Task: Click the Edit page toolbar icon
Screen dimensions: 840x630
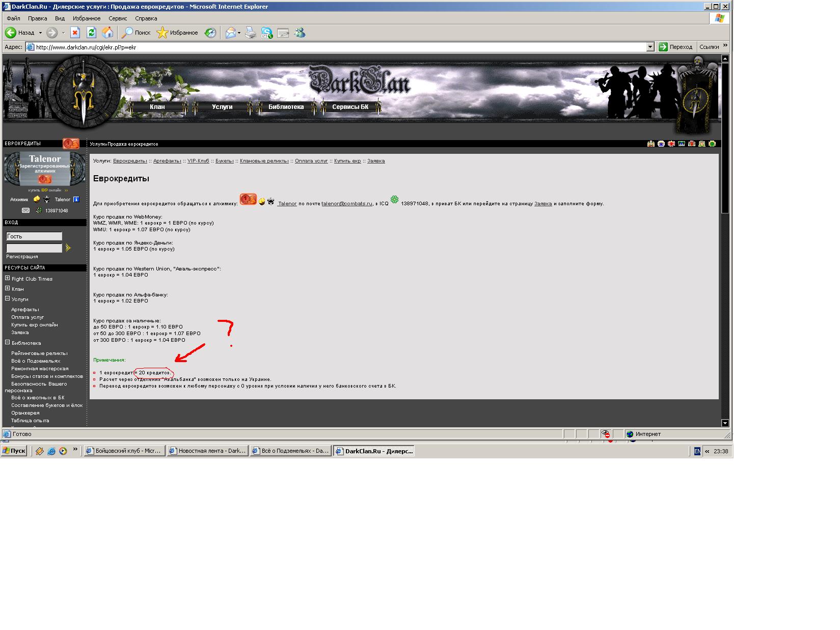Action: tap(283, 33)
